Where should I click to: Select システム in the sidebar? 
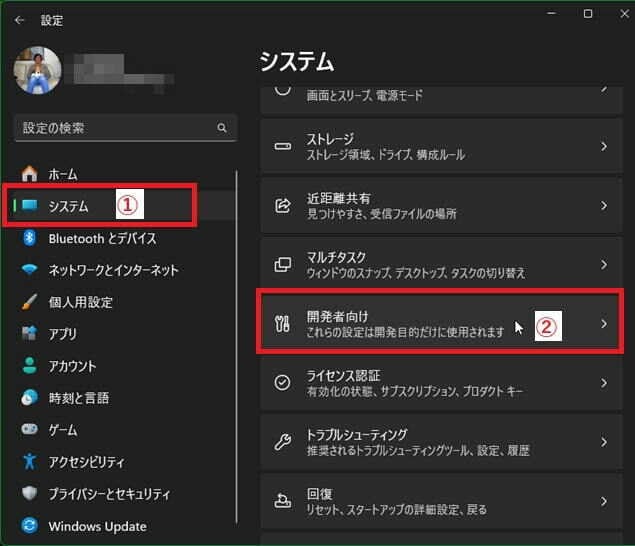pyautogui.click(x=68, y=206)
